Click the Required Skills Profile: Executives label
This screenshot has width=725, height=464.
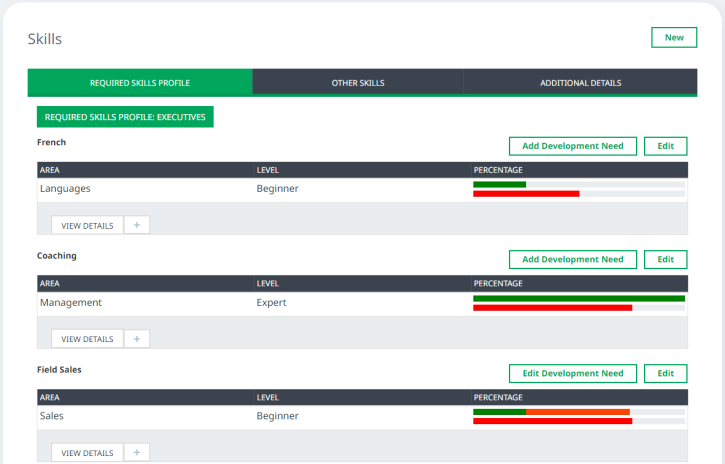125,117
